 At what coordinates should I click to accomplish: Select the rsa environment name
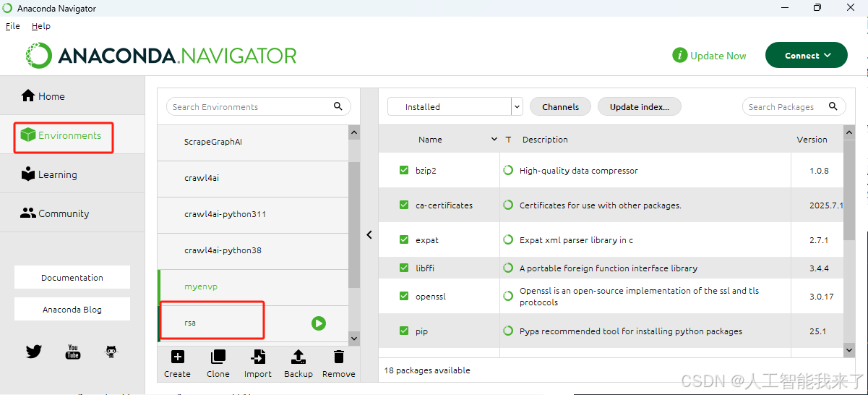click(190, 323)
